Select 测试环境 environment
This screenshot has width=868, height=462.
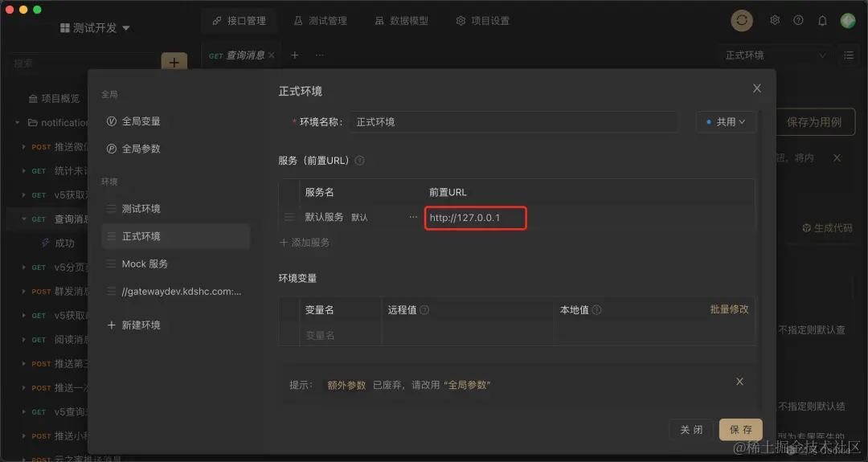pyautogui.click(x=175, y=209)
